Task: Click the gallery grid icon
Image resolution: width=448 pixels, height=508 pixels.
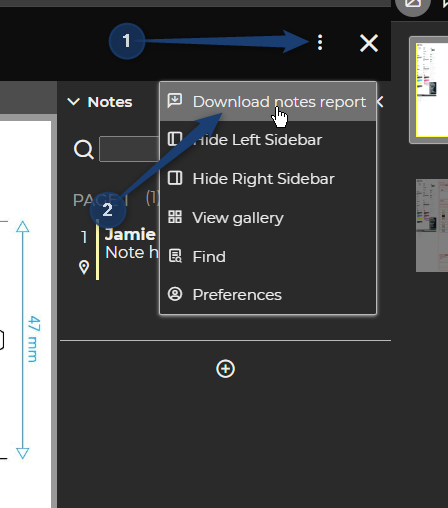Action: [x=175, y=217]
